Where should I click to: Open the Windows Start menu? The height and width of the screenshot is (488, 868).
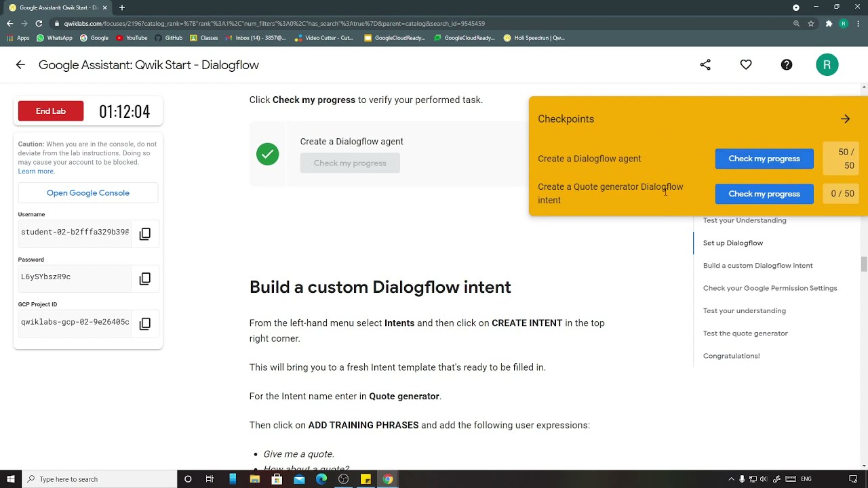click(x=10, y=479)
